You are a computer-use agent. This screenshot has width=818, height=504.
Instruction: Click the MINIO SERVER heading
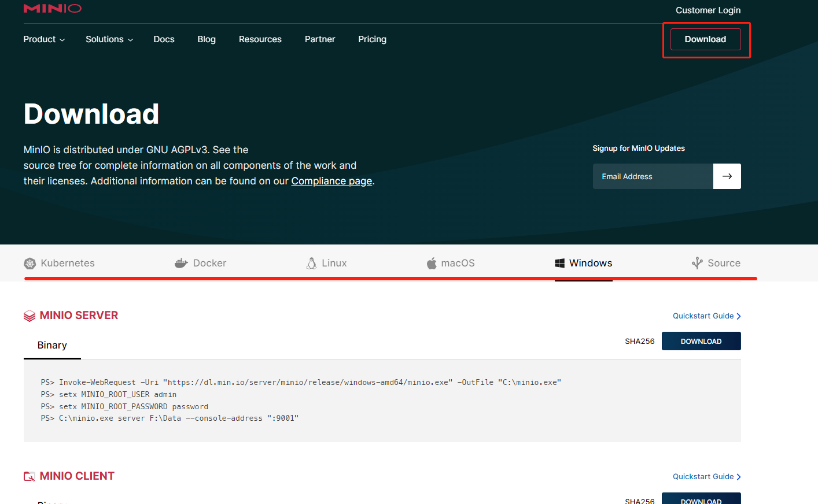pos(79,316)
